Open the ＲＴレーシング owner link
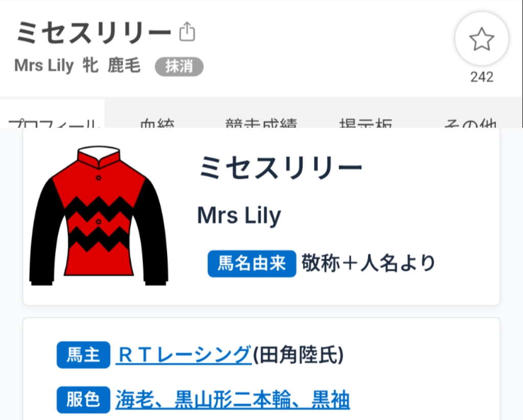The height and width of the screenshot is (420, 523). [x=183, y=355]
